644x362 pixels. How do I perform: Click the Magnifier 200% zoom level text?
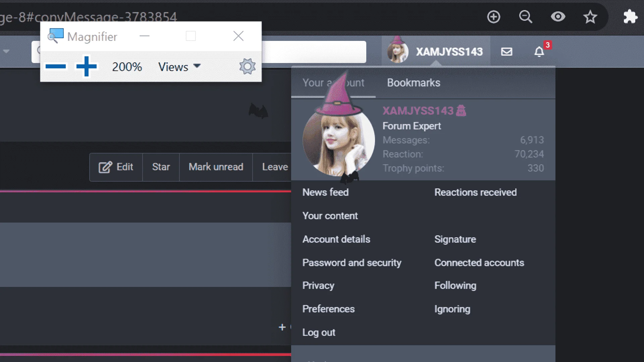pos(127,67)
